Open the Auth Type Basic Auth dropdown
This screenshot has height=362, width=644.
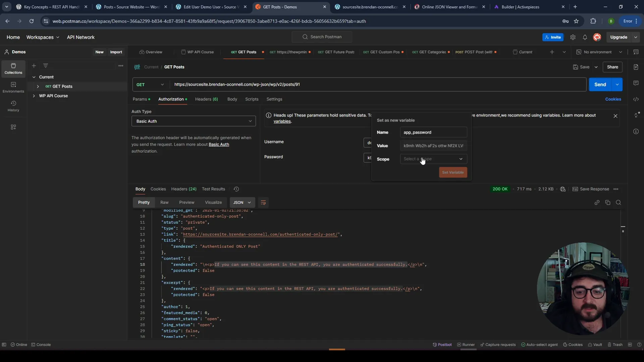coord(194,121)
